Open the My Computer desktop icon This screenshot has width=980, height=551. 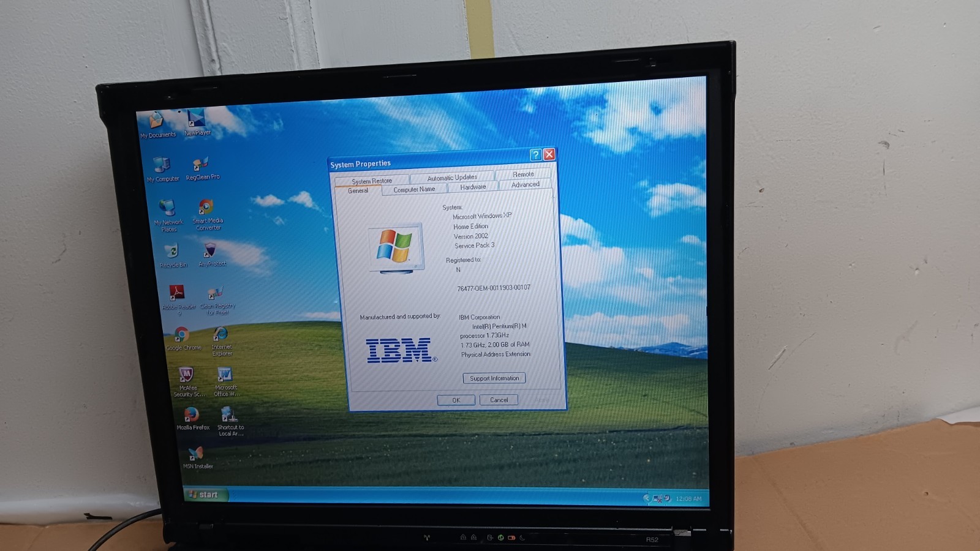[162, 170]
